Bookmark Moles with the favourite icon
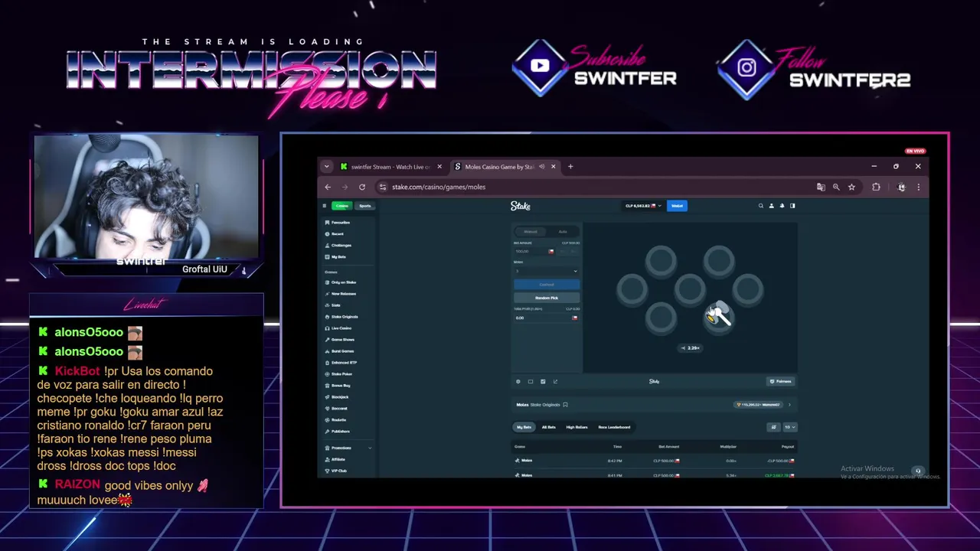 click(565, 405)
